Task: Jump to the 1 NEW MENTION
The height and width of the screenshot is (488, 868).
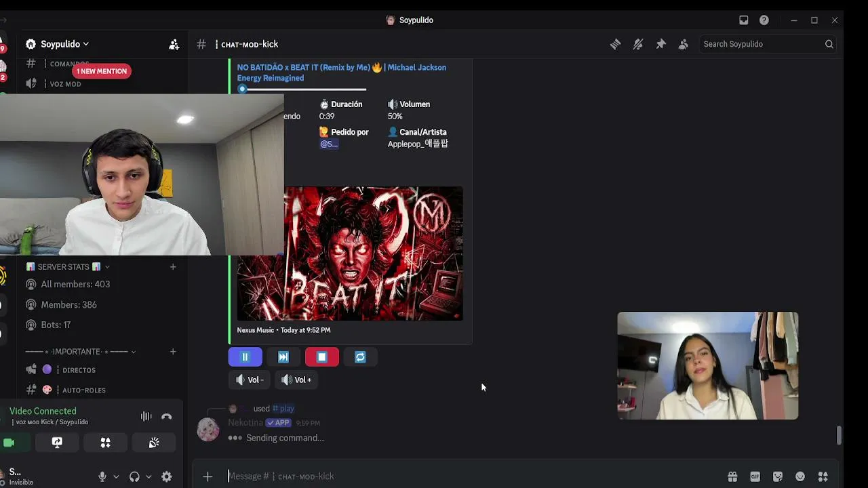Action: (101, 71)
